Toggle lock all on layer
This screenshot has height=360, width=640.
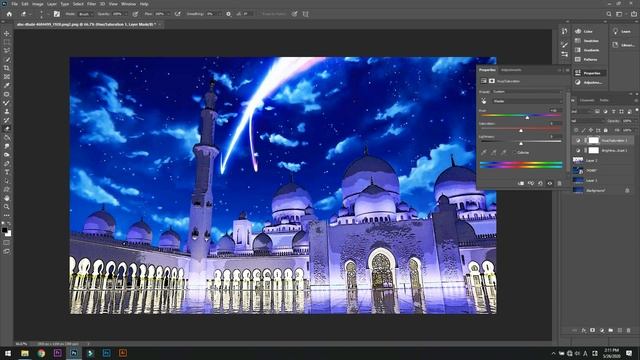[x=606, y=130]
